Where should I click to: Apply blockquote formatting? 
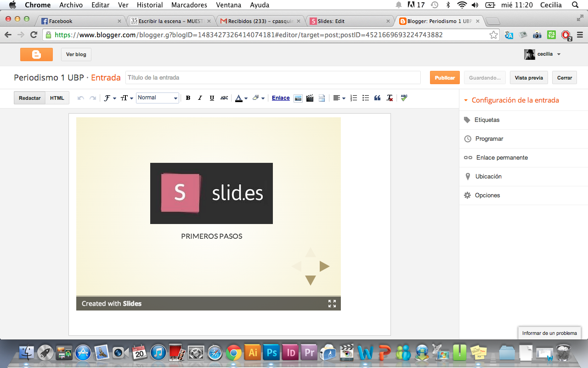[378, 98]
